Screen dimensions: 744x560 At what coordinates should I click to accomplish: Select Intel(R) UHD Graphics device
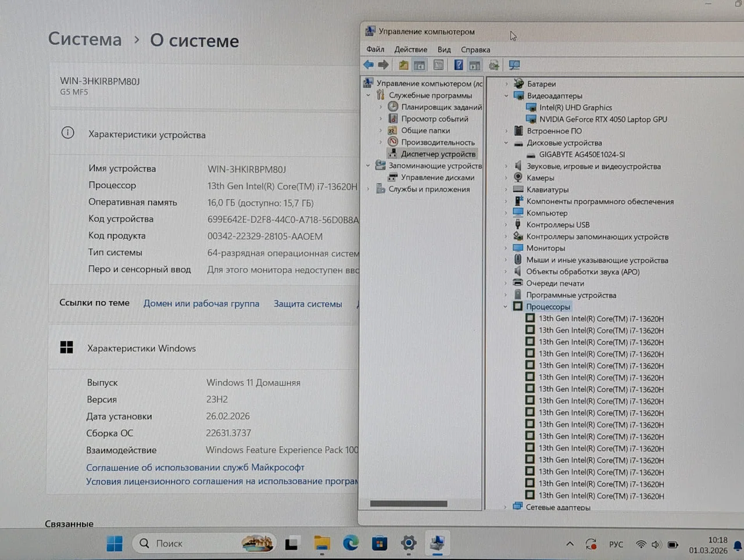(575, 107)
